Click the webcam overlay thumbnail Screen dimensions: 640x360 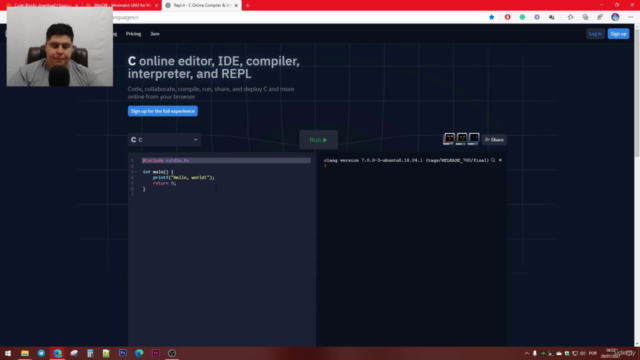[x=60, y=47]
